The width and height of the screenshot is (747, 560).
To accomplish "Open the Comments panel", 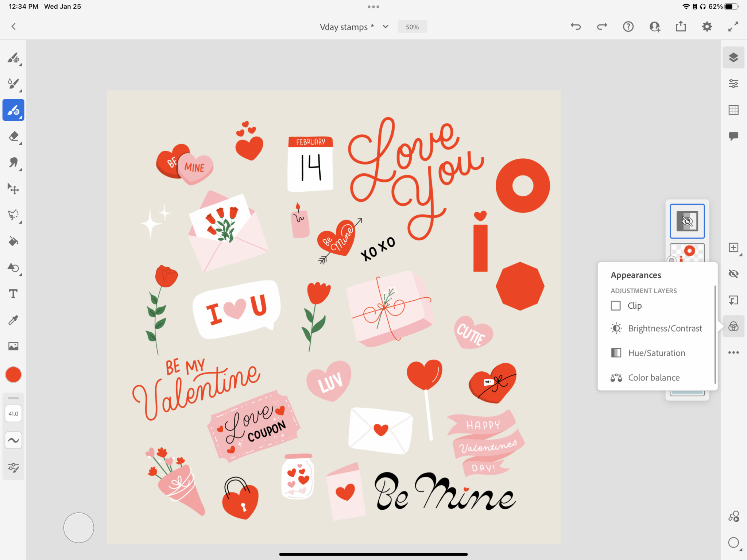I will point(734,136).
